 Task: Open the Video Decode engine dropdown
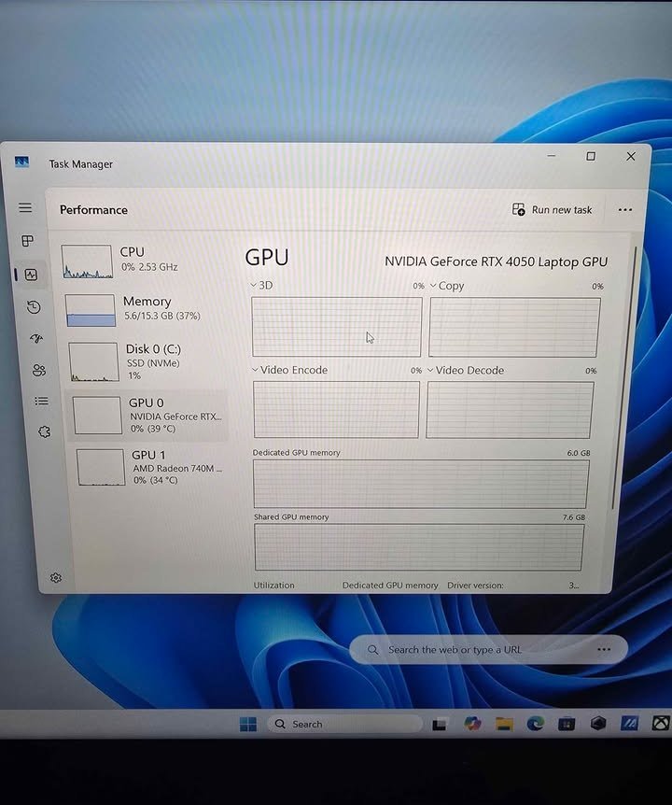pos(466,370)
